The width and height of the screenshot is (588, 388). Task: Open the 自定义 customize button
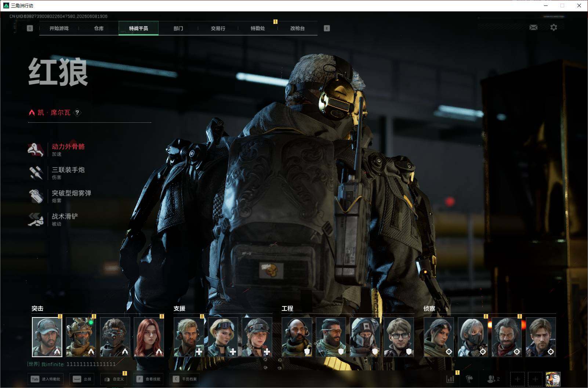coord(114,379)
